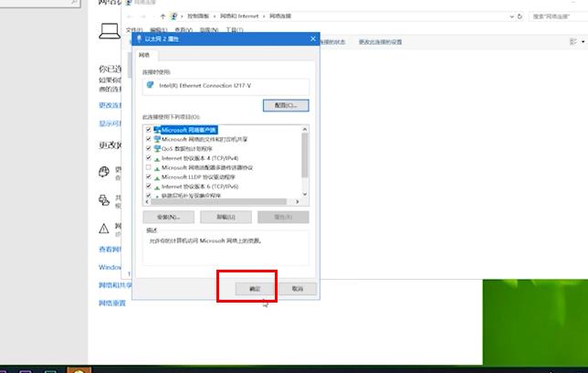Select the Microsoft LLDP protocol driver icon
This screenshot has height=373, width=588.
click(x=157, y=177)
